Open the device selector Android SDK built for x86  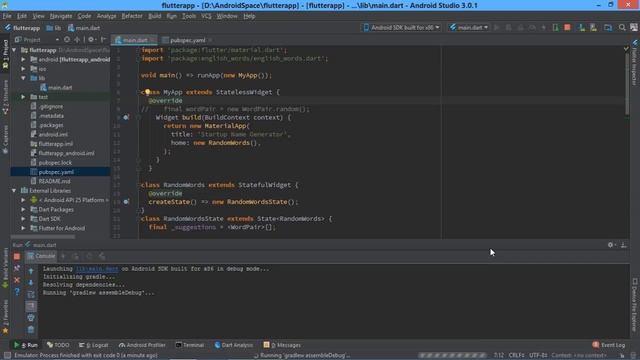[x=401, y=27]
